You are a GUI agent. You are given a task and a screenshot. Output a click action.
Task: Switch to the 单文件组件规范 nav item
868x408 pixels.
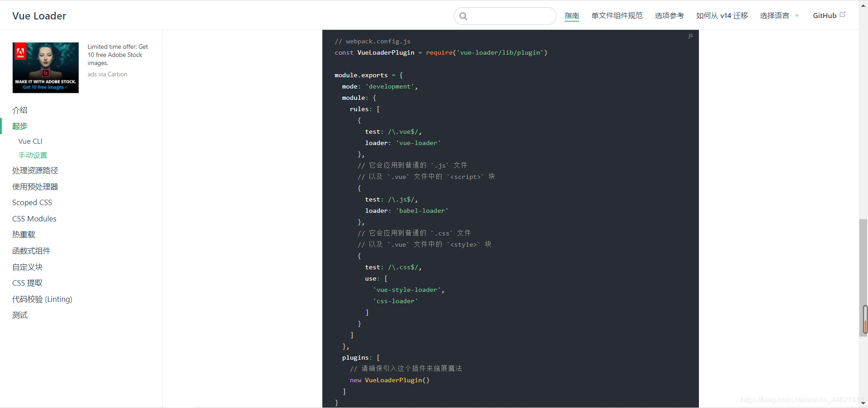tap(617, 15)
